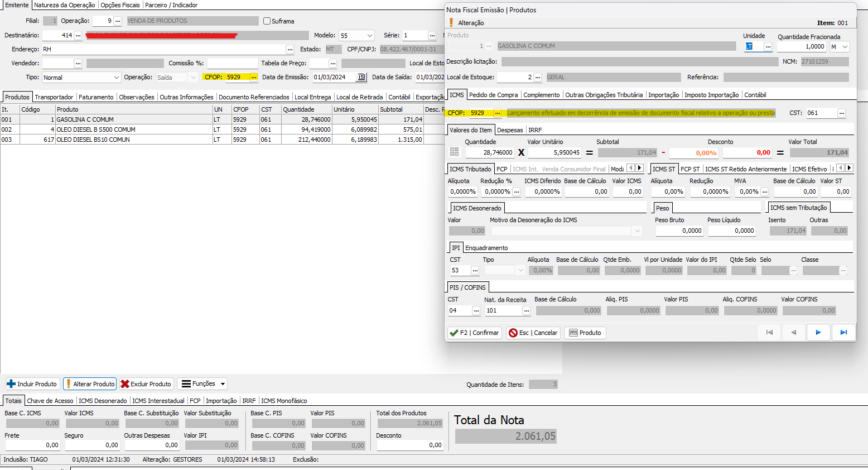Image resolution: width=868 pixels, height=470 pixels.
Task: Click Incluir Produto button
Action: point(32,384)
